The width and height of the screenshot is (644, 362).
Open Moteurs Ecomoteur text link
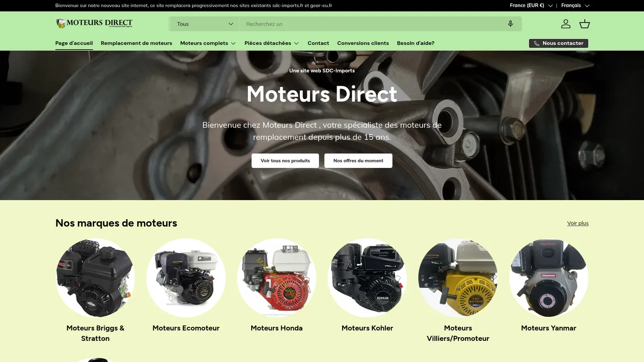[x=186, y=328]
